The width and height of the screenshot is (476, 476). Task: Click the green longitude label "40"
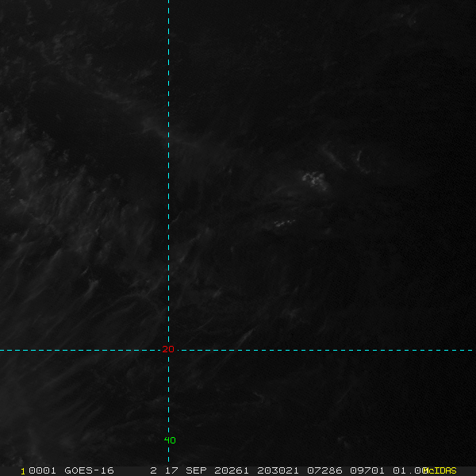click(170, 440)
